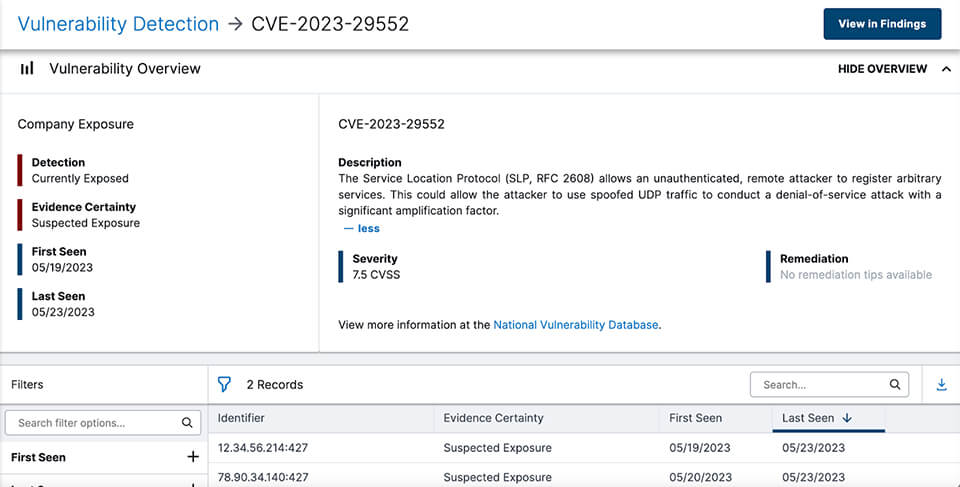Open View in Findings
The width and height of the screenshot is (960, 487).
pos(882,24)
